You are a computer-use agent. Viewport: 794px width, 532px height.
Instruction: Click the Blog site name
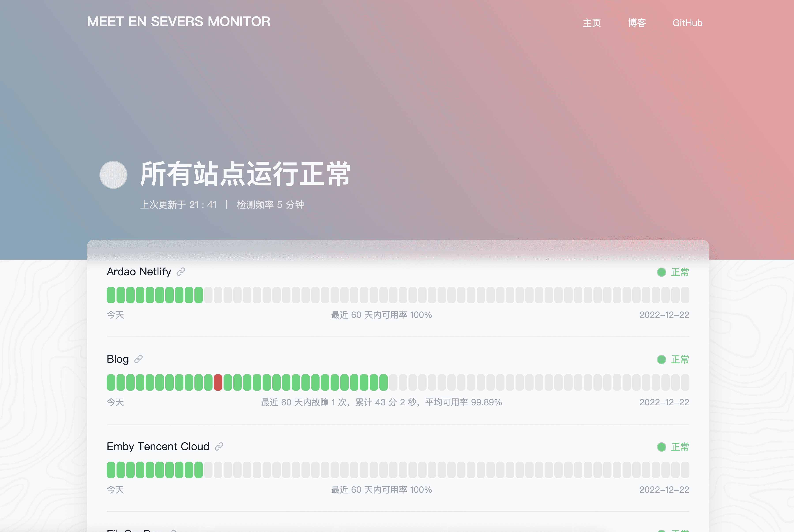point(118,359)
